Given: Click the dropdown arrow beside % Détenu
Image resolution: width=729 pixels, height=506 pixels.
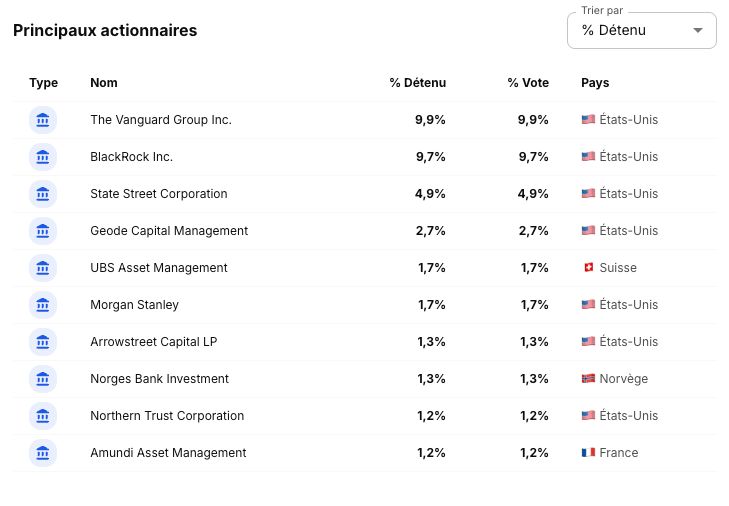Looking at the screenshot, I should pos(697,30).
